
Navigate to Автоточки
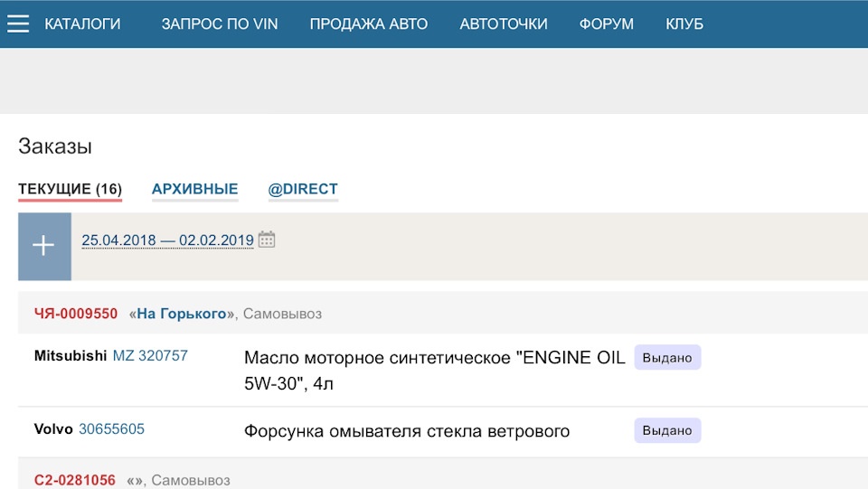click(504, 24)
